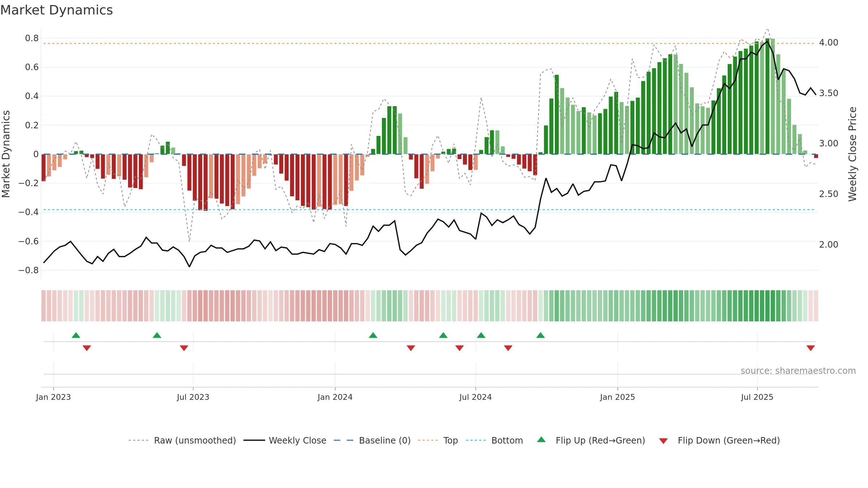The height and width of the screenshot is (488, 868).
Task: Click the red flip-down triangle in August 2024
Action: [508, 348]
